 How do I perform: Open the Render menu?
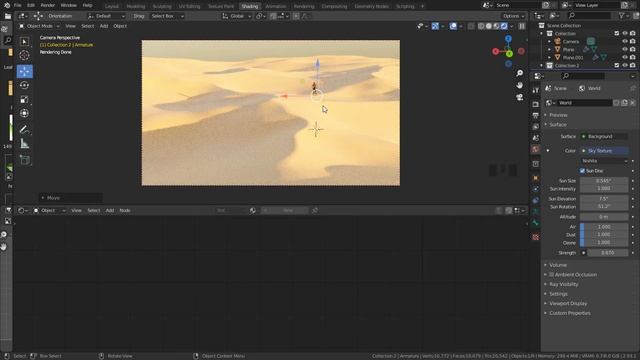click(47, 5)
